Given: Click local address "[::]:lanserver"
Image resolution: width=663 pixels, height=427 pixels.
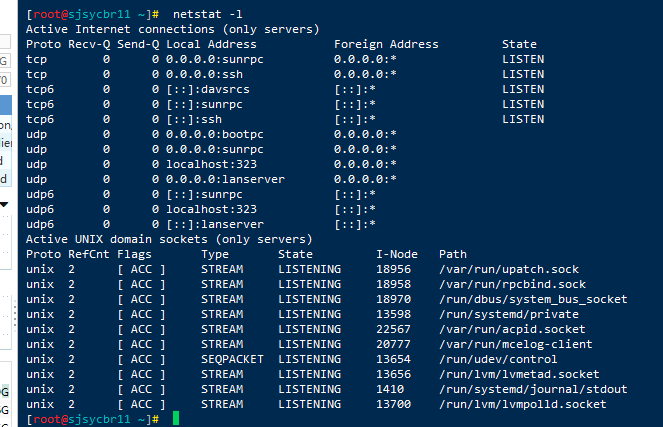Looking at the screenshot, I should [215, 224].
